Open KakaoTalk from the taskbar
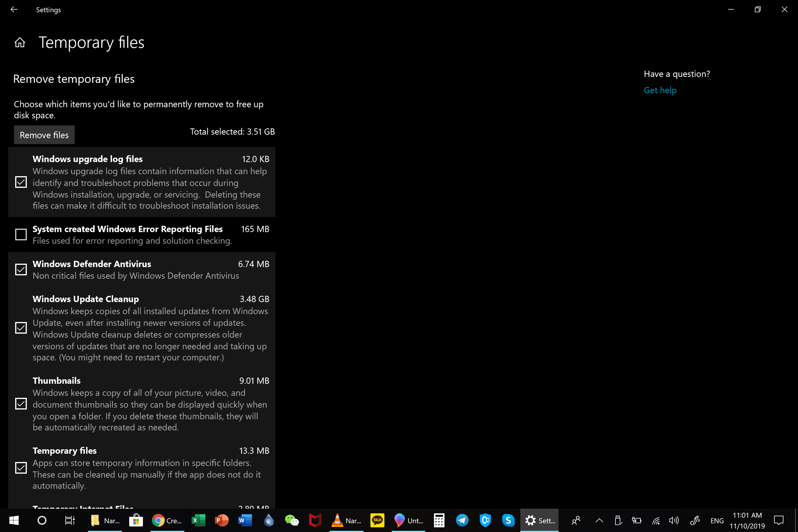798x532 pixels. 377,520
